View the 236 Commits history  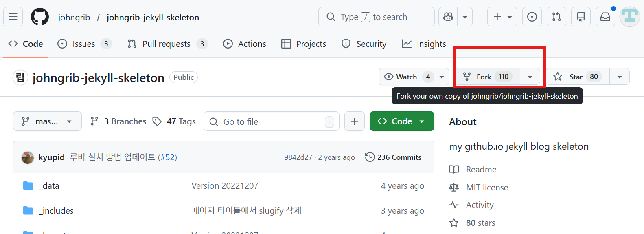(x=393, y=157)
